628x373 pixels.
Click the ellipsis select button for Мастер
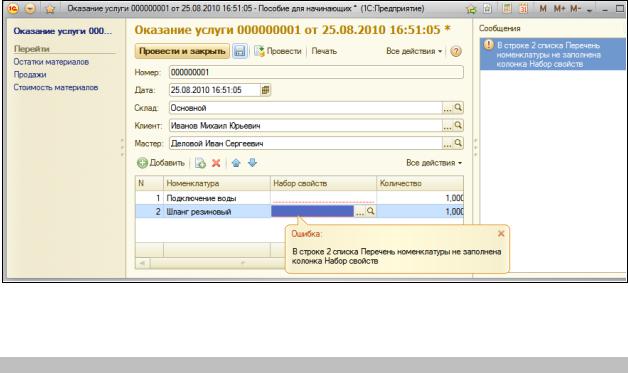coord(447,144)
